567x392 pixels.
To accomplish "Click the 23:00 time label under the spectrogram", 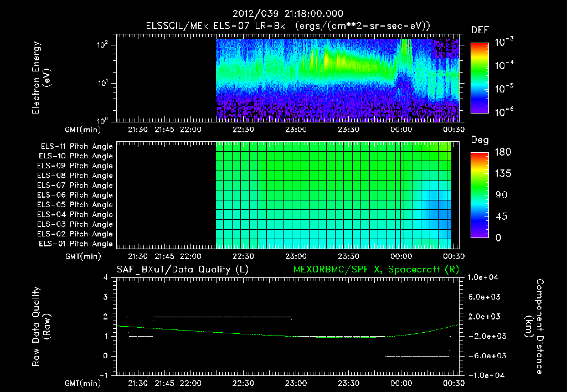I will click(x=296, y=130).
